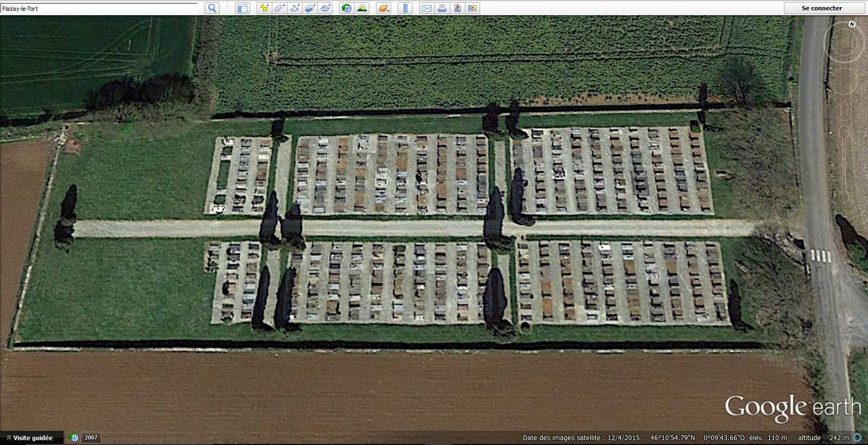Click the 2007 imagery year button
868x445 pixels.
[91, 437]
